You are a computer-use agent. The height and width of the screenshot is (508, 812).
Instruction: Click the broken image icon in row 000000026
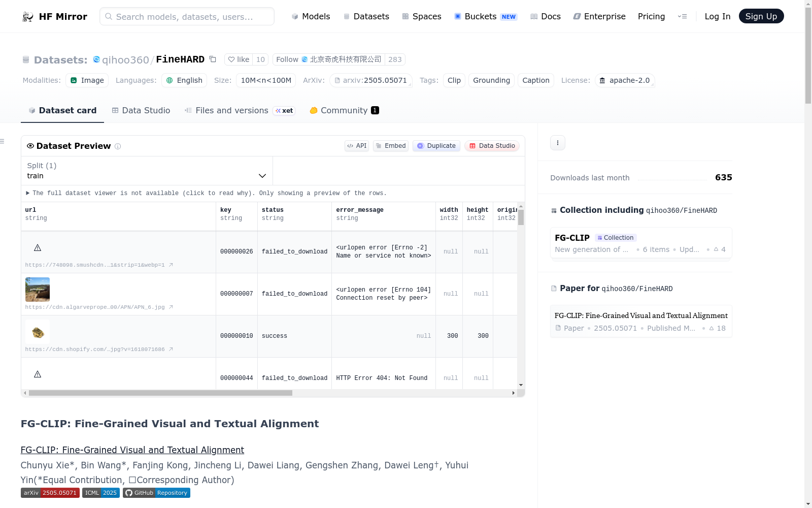[38, 248]
